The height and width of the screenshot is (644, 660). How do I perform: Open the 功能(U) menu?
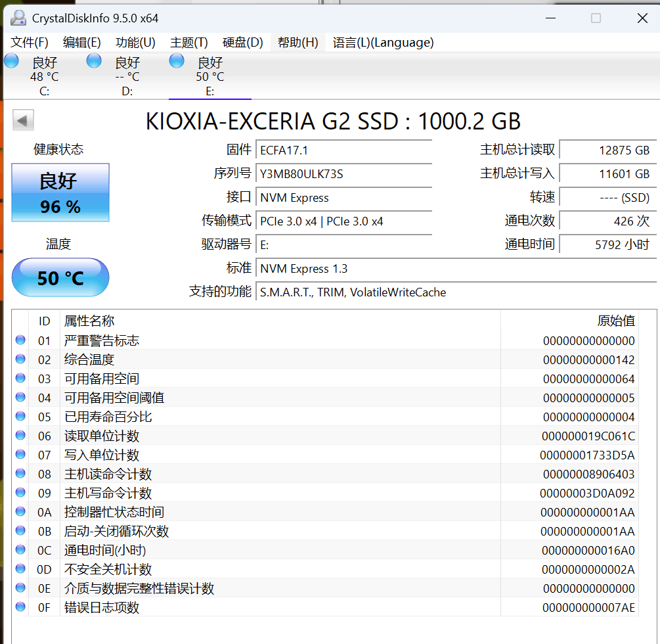[135, 43]
